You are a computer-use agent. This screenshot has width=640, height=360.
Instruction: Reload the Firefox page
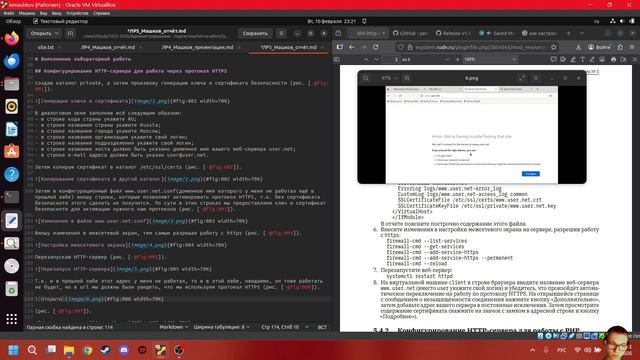coord(376,47)
